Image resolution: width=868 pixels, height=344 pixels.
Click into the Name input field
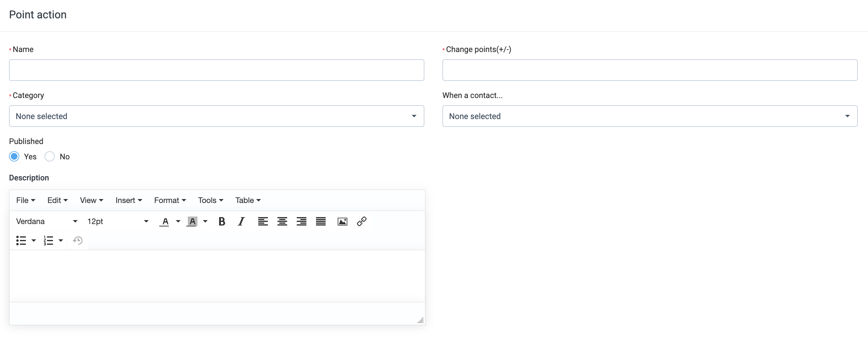pyautogui.click(x=216, y=70)
